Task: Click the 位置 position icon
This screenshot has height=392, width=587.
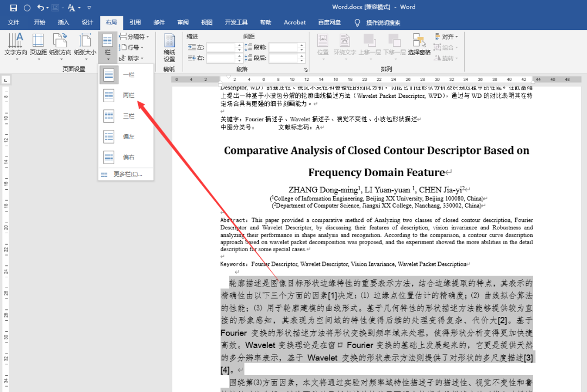Action: tap(323, 47)
